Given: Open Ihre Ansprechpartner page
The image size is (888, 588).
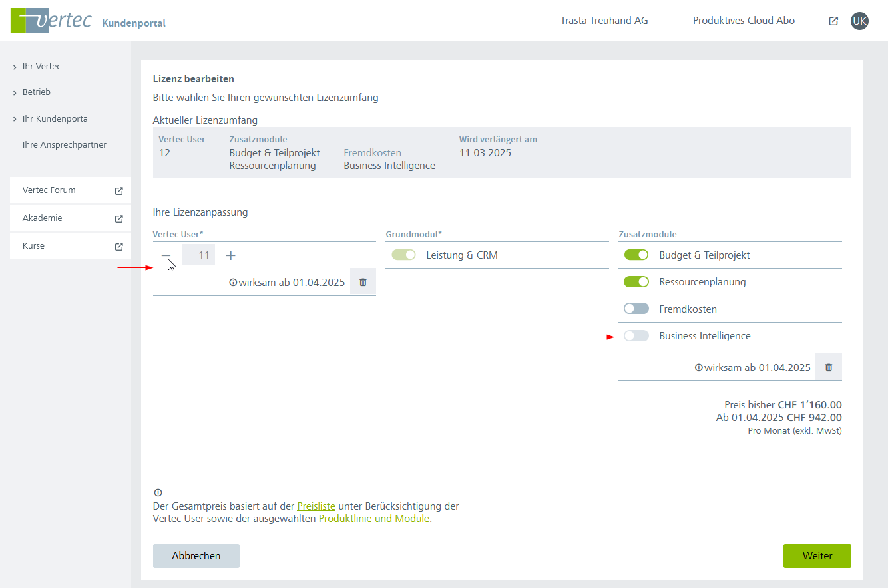Looking at the screenshot, I should coord(64,145).
